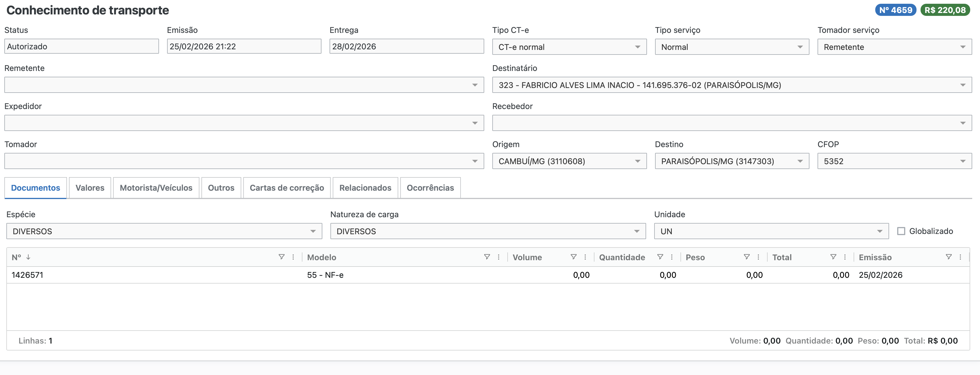The height and width of the screenshot is (375, 980).
Task: Open Nº column three-dot menu
Action: tap(293, 257)
